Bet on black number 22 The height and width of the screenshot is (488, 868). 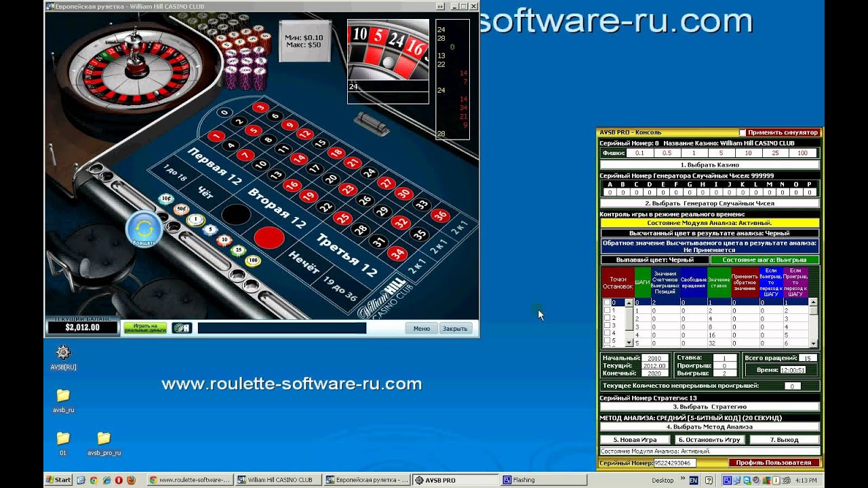325,207
